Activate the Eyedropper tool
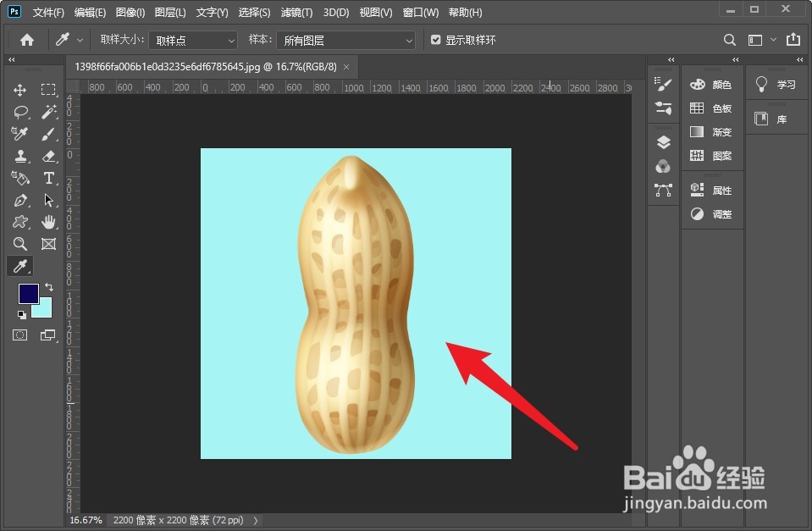The height and width of the screenshot is (531, 812). click(x=20, y=133)
